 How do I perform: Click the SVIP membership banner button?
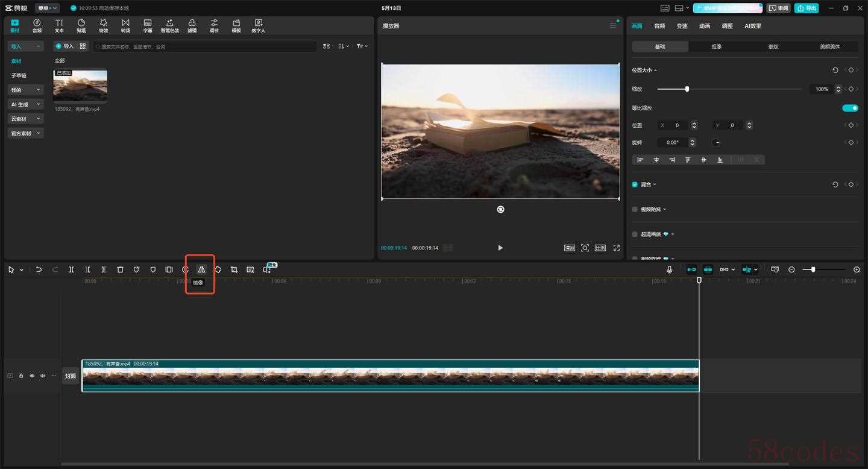[x=728, y=8]
